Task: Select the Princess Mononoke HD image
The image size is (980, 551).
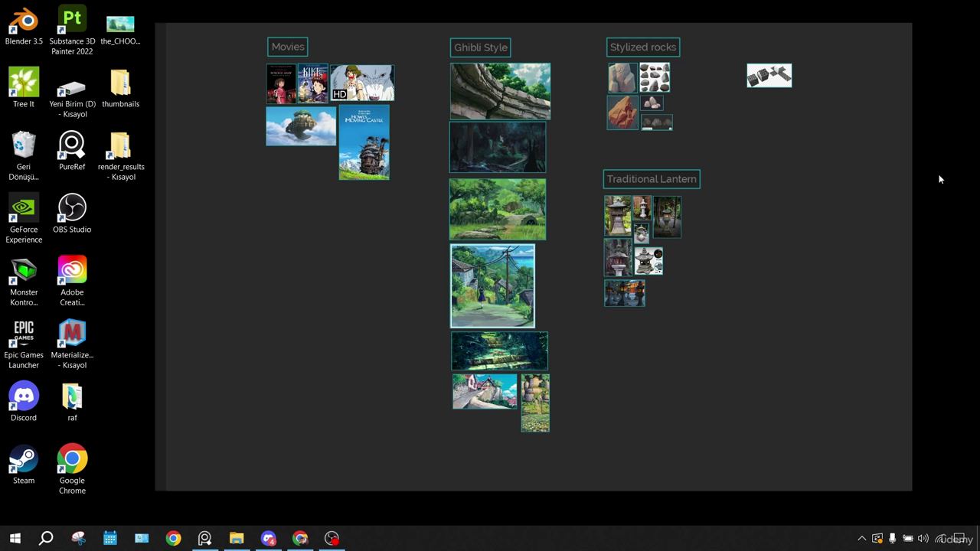Action: (x=362, y=83)
